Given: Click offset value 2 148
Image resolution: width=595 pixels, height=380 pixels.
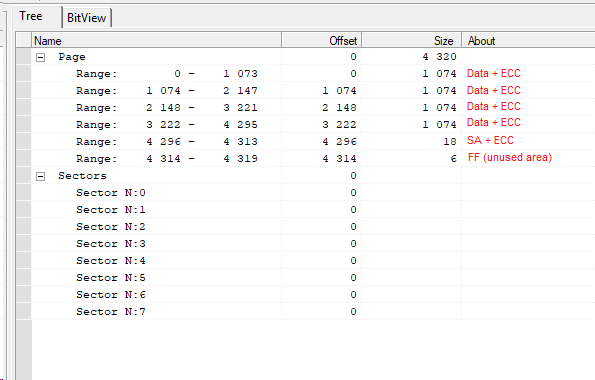Looking at the screenshot, I should pyautogui.click(x=339, y=108).
